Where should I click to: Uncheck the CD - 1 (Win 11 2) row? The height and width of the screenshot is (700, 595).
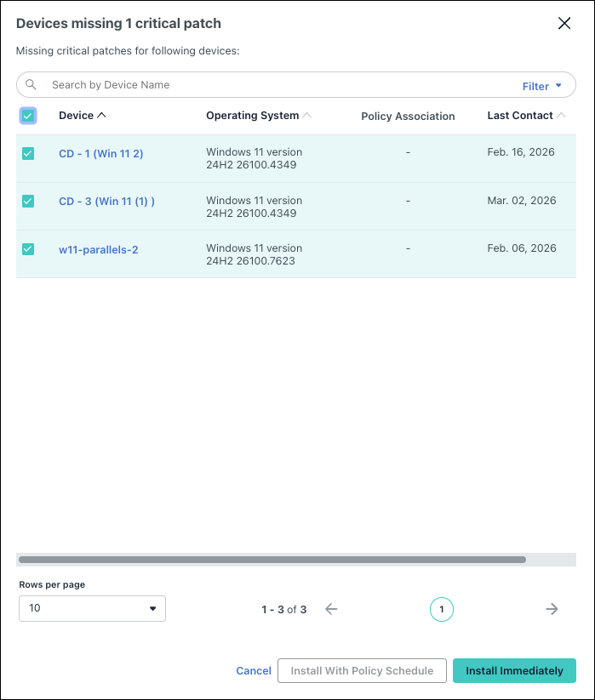28,154
